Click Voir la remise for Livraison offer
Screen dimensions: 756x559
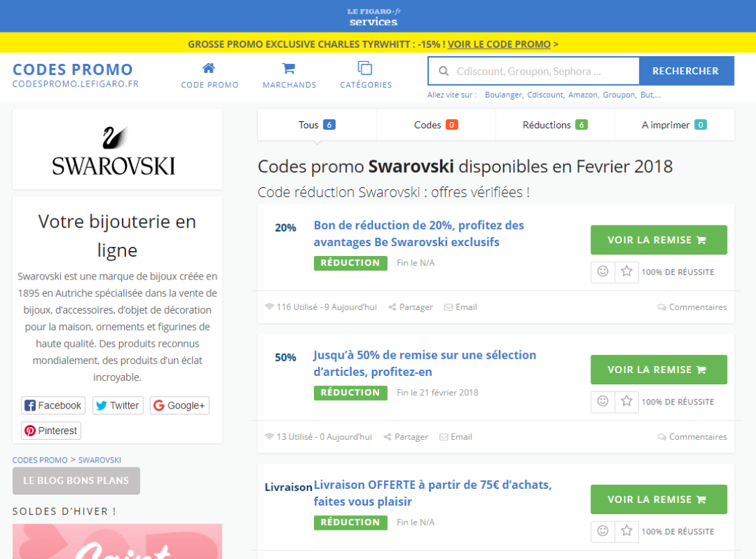658,499
